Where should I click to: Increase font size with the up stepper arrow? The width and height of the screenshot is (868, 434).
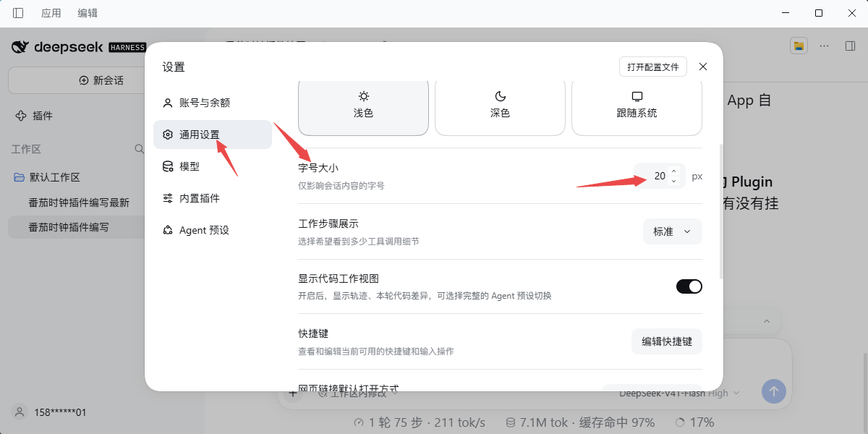point(674,171)
